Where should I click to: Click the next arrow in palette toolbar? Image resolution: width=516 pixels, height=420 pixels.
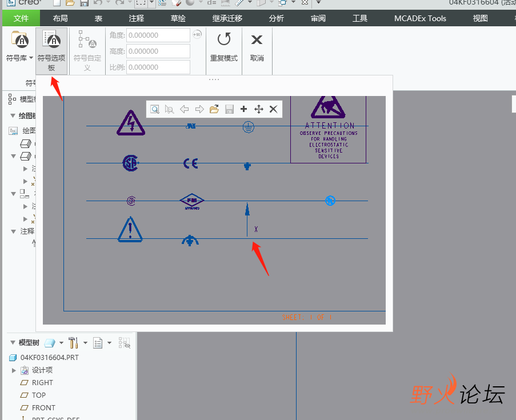point(199,109)
